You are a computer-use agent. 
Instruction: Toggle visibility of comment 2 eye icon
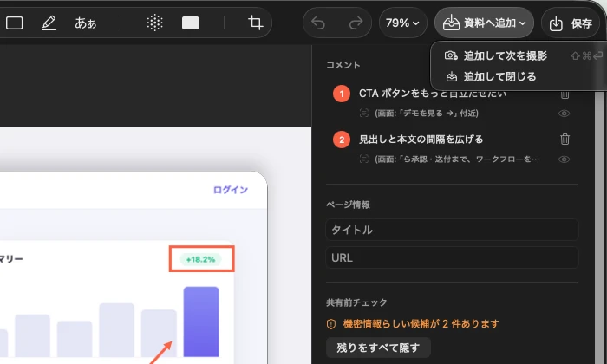[x=564, y=159]
